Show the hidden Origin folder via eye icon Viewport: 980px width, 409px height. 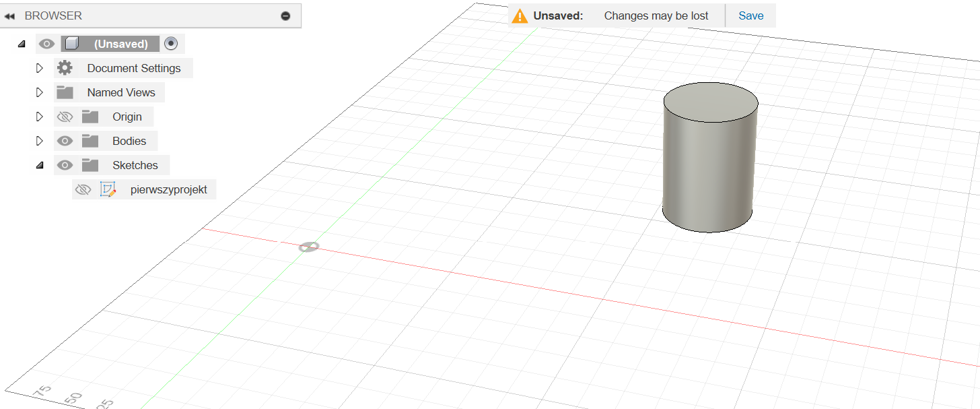click(x=65, y=117)
